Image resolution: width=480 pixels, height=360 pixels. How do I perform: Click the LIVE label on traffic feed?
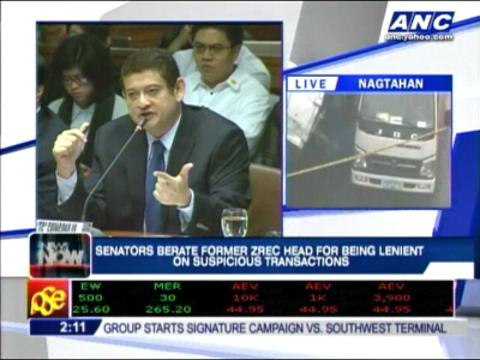[311, 84]
